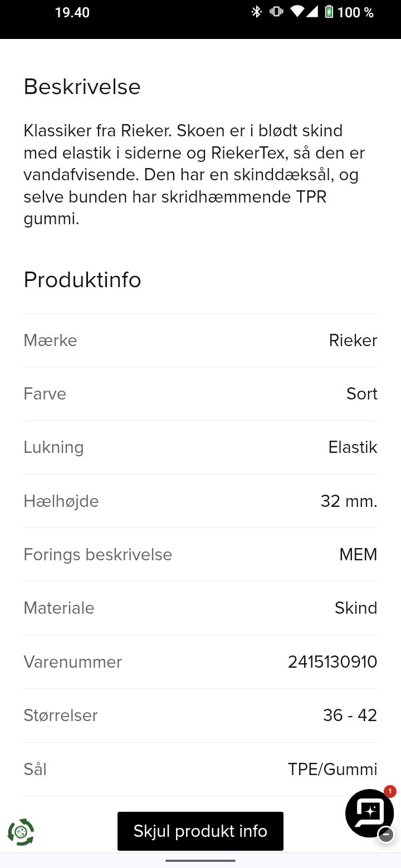Tap the Størrelser 36 - 42 value

coord(350,715)
